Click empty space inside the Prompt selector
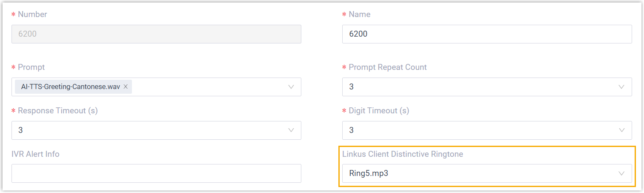The width and height of the screenshot is (644, 193). (x=209, y=87)
